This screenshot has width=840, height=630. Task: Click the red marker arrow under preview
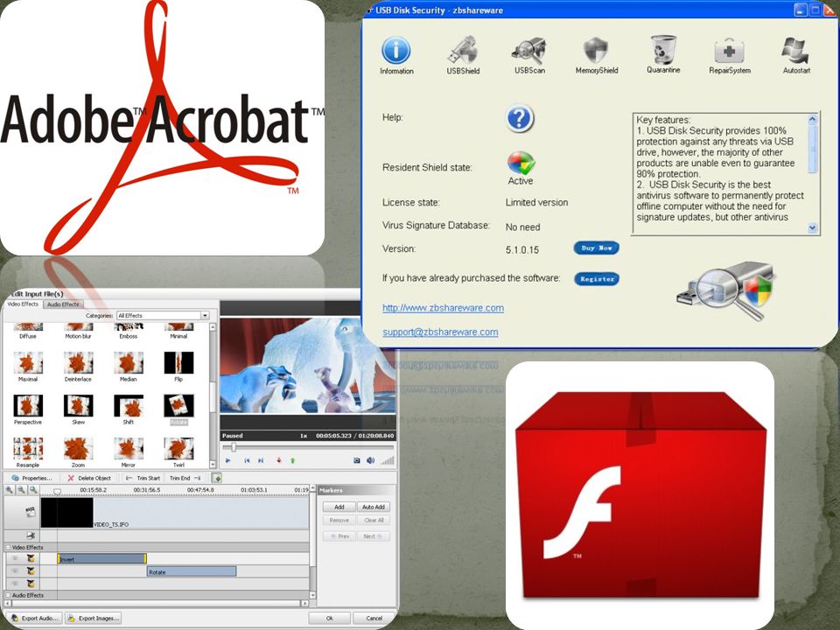point(278,460)
